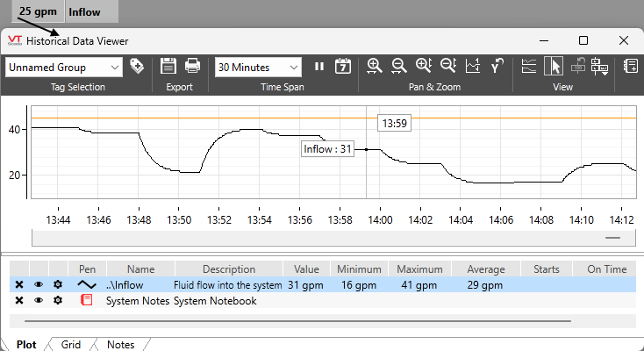Open the tag selection icon next to Unnamed Group

coord(137,67)
